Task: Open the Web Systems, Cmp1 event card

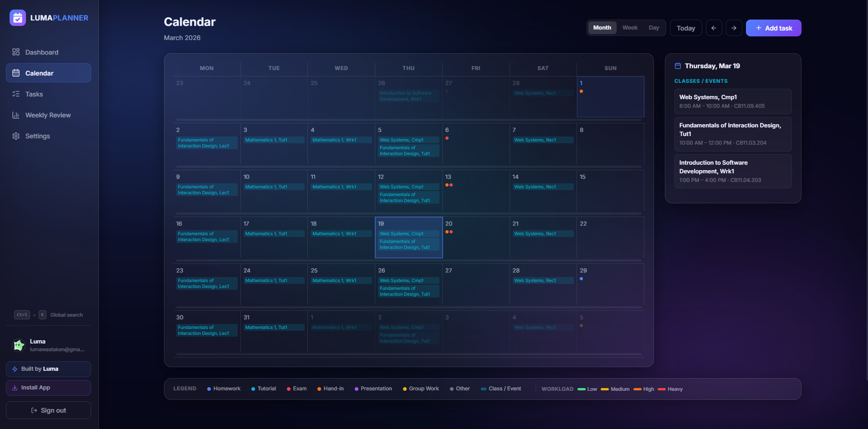Action: (732, 101)
